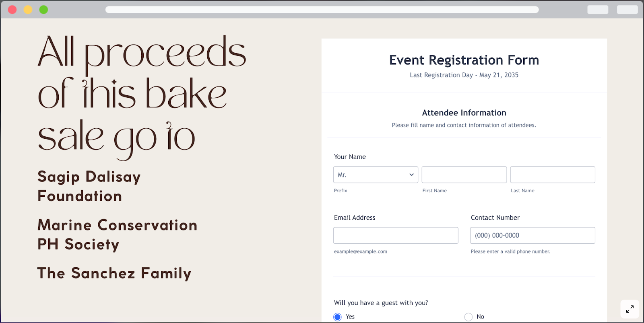Screen dimensions: 644x323
Task: Choose the No guest radio button
Action: [469, 317]
